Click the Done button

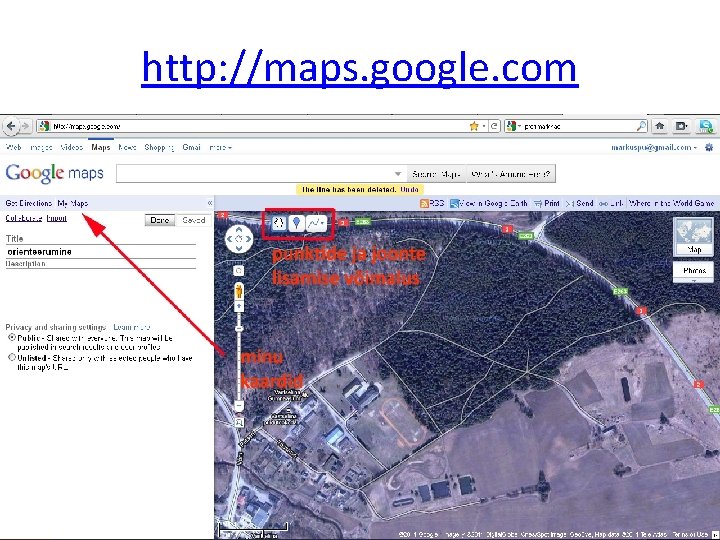[160, 220]
